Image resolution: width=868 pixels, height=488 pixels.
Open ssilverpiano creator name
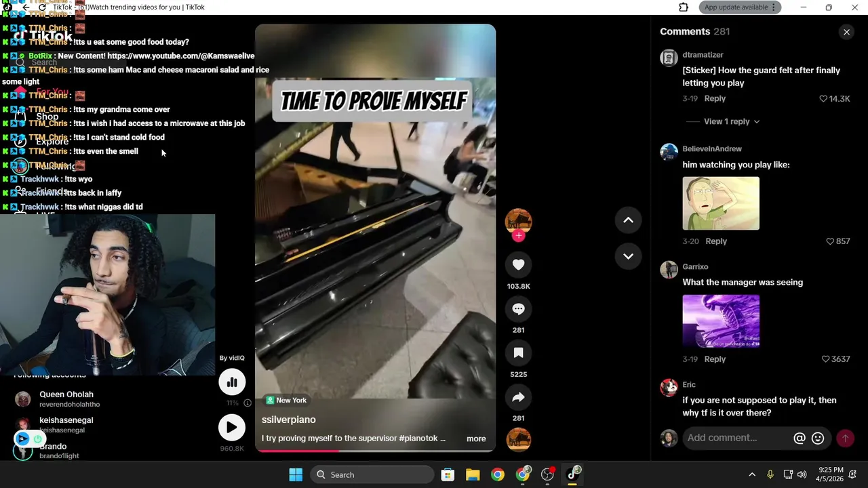288,420
